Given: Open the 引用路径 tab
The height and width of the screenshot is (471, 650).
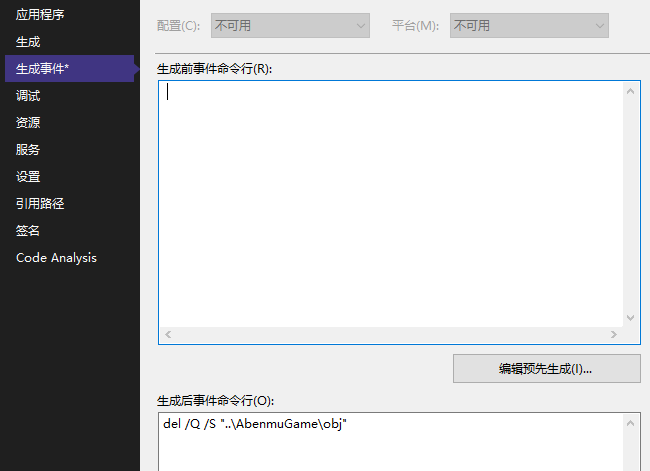Looking at the screenshot, I should pyautogui.click(x=40, y=204).
